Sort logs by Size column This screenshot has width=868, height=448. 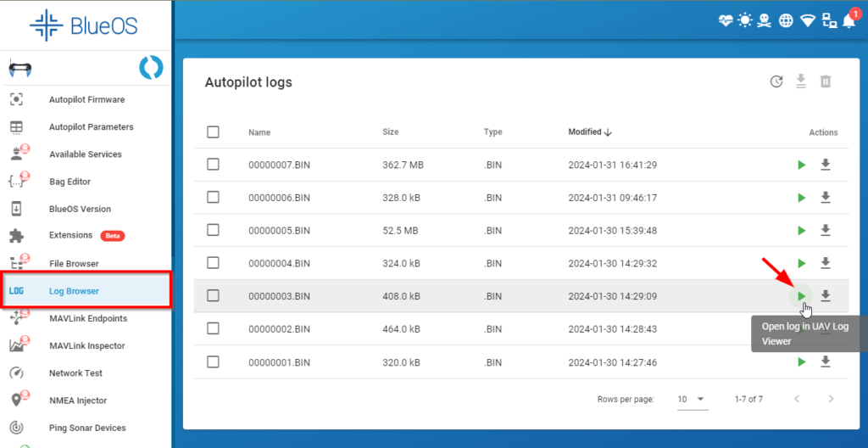390,132
